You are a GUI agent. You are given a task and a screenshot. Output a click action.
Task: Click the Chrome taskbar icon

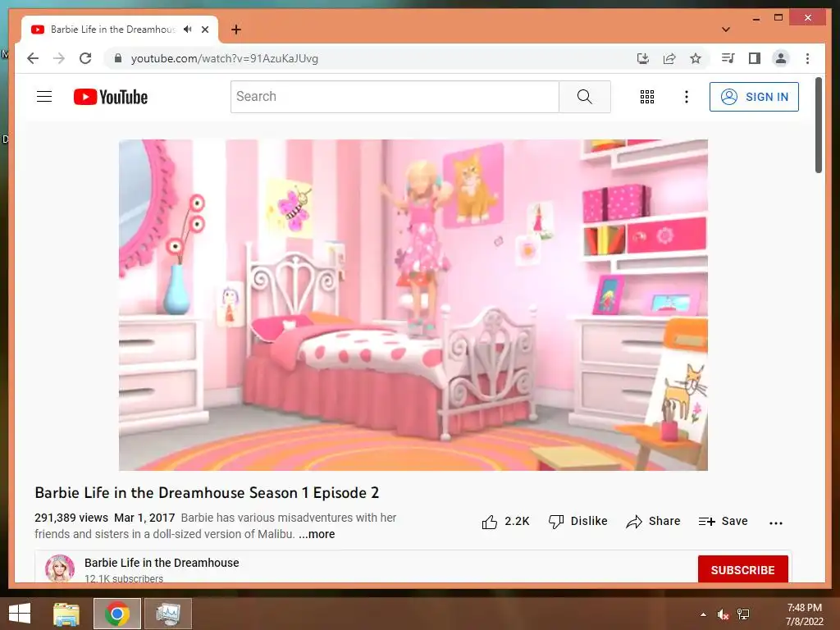116,614
